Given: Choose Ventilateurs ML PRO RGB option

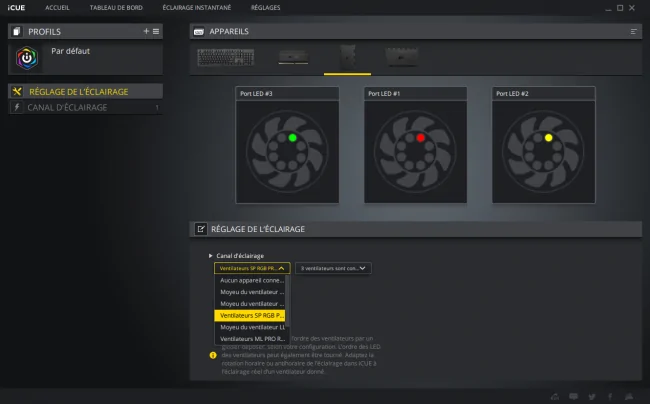Looking at the screenshot, I should pos(250,339).
